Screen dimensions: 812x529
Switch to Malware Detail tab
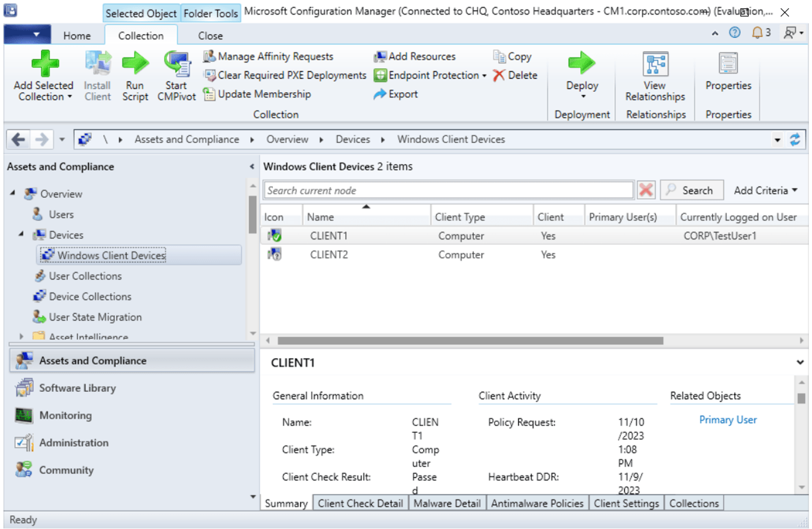(447, 504)
